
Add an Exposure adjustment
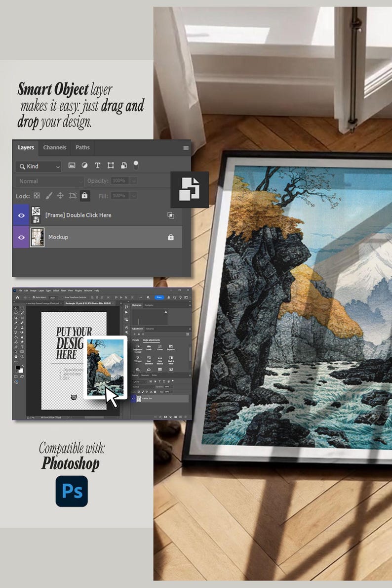pyautogui.click(x=171, y=348)
